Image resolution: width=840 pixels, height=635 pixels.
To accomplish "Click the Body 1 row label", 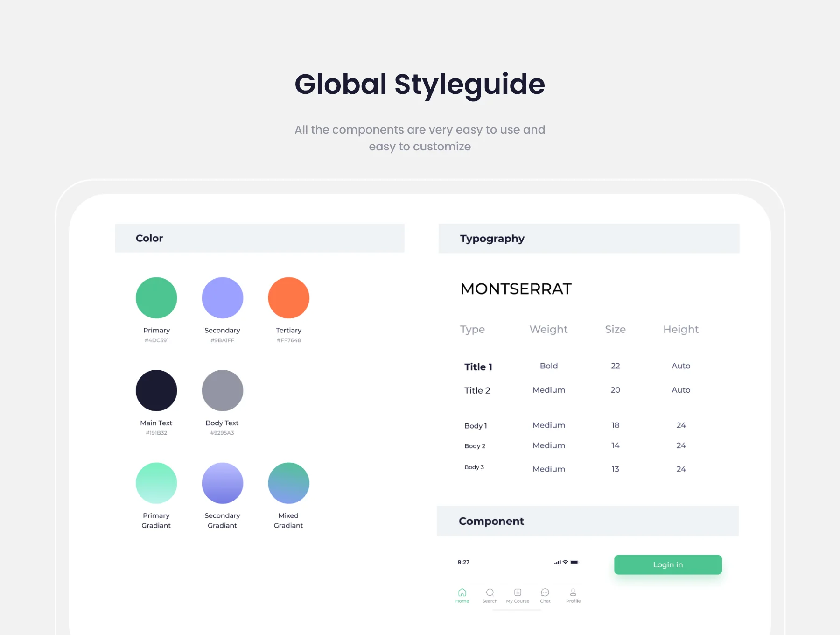I will point(476,426).
